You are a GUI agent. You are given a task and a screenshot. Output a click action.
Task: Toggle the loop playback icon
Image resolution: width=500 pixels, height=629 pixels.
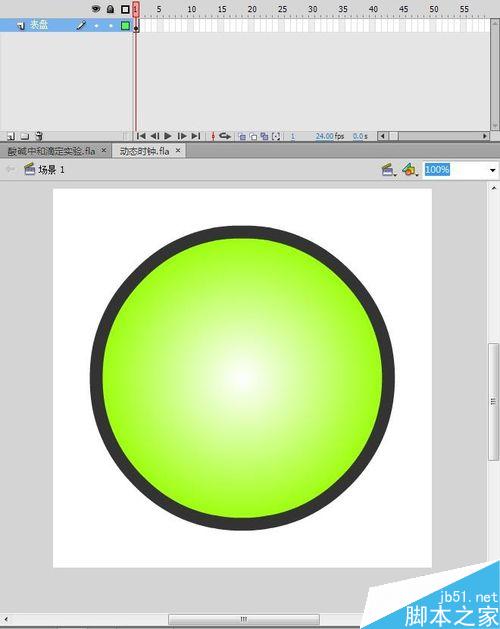[x=225, y=136]
